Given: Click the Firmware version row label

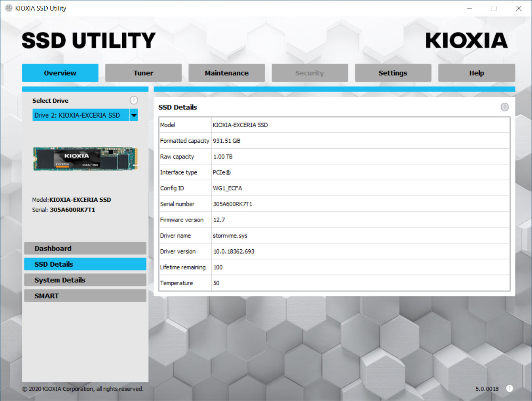Looking at the screenshot, I should pos(182,220).
